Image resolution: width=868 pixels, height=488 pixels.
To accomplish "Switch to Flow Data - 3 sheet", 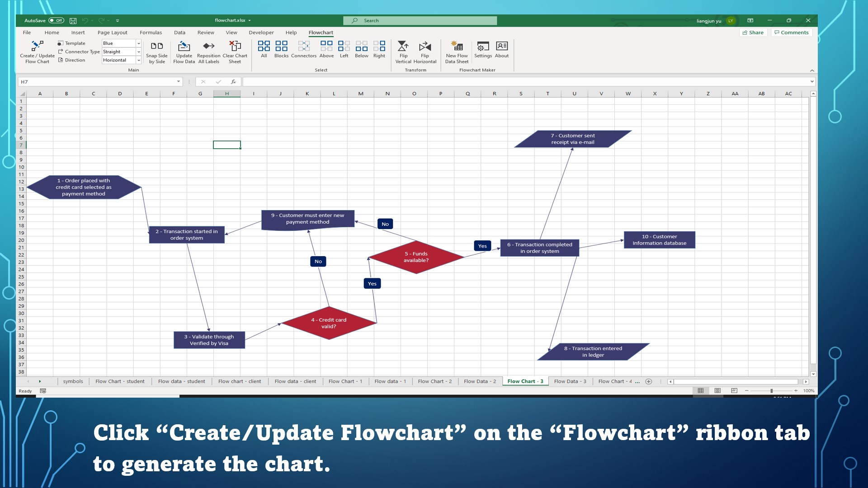I will click(570, 381).
